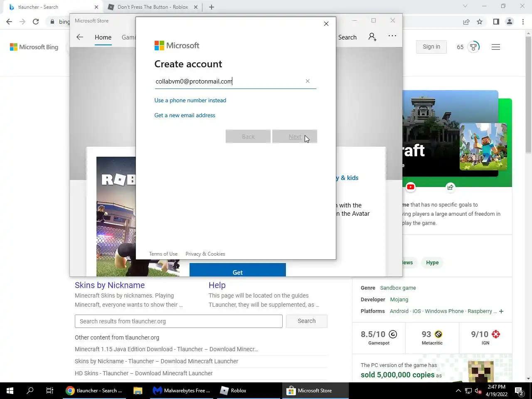Screen dimensions: 532x399
Task: Open Minecraft 1.15 Java Edition Download link
Action: [x=166, y=349]
